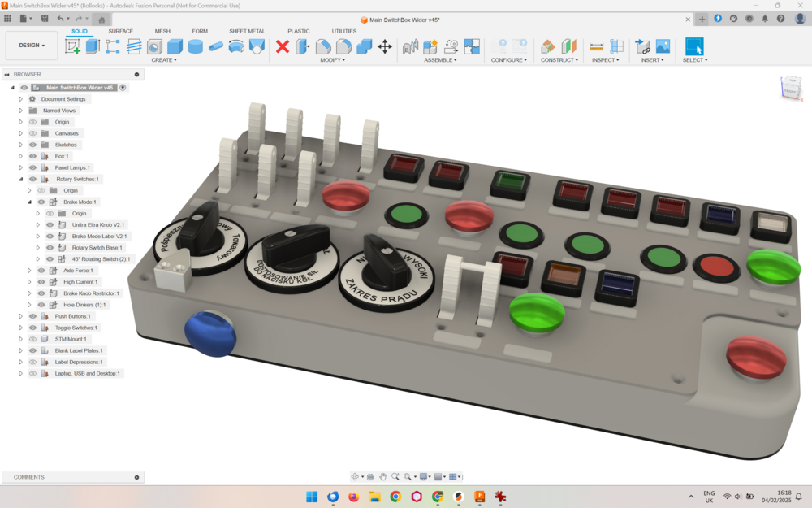Open the ASSEMBLE menu
The image size is (812, 508).
(441, 60)
